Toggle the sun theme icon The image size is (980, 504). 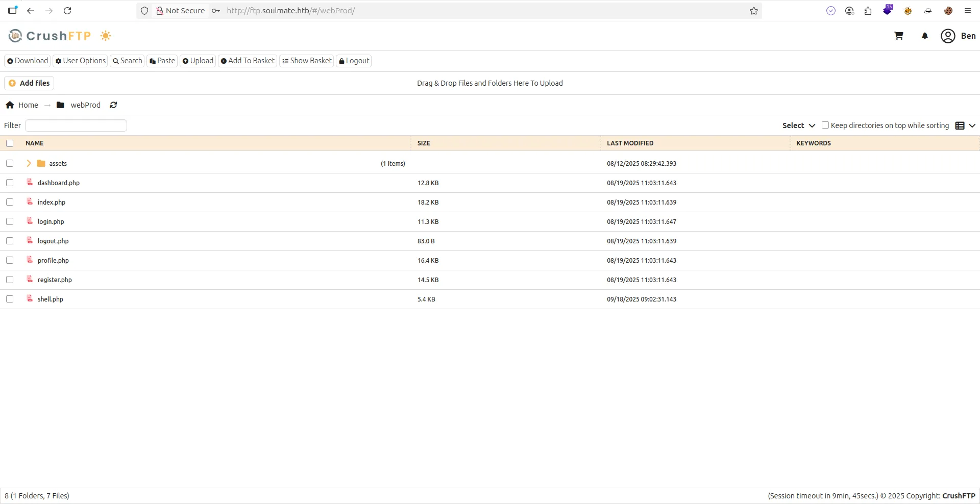pyautogui.click(x=106, y=36)
